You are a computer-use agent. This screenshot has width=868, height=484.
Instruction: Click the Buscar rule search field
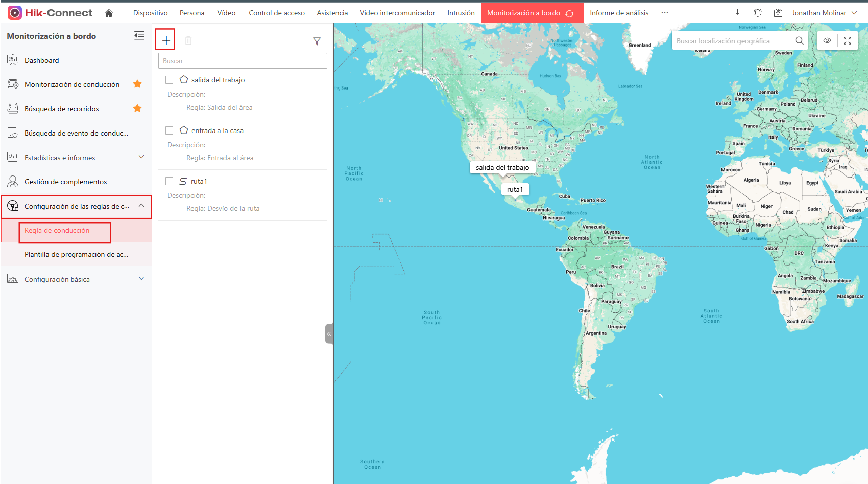point(243,61)
